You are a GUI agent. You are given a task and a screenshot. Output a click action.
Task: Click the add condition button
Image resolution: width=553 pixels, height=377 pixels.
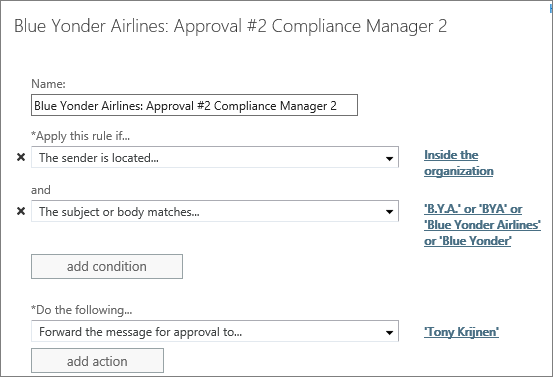[x=107, y=266]
